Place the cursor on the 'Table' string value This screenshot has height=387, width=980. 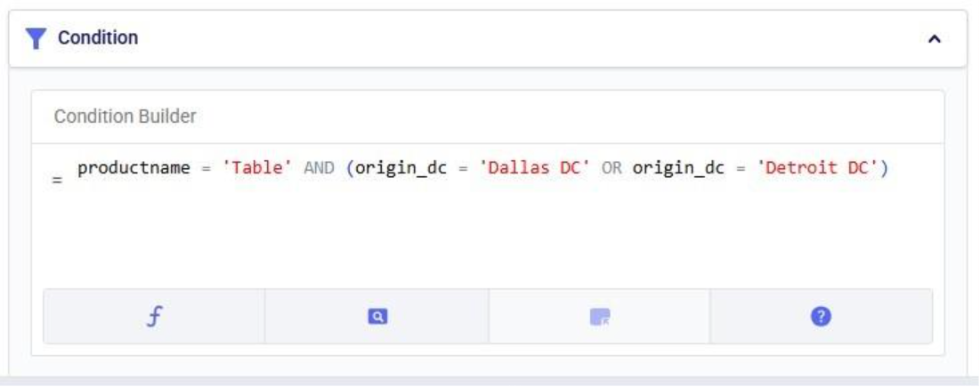[257, 168]
